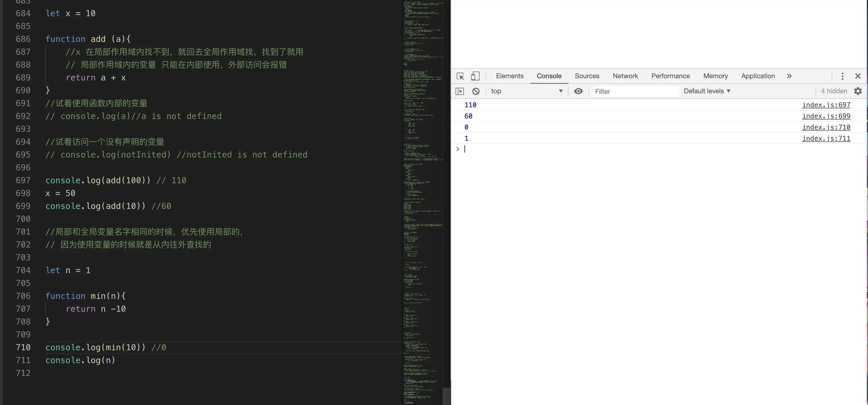Open the top JavaScript context dropdown
868x405 pixels.
(x=527, y=91)
